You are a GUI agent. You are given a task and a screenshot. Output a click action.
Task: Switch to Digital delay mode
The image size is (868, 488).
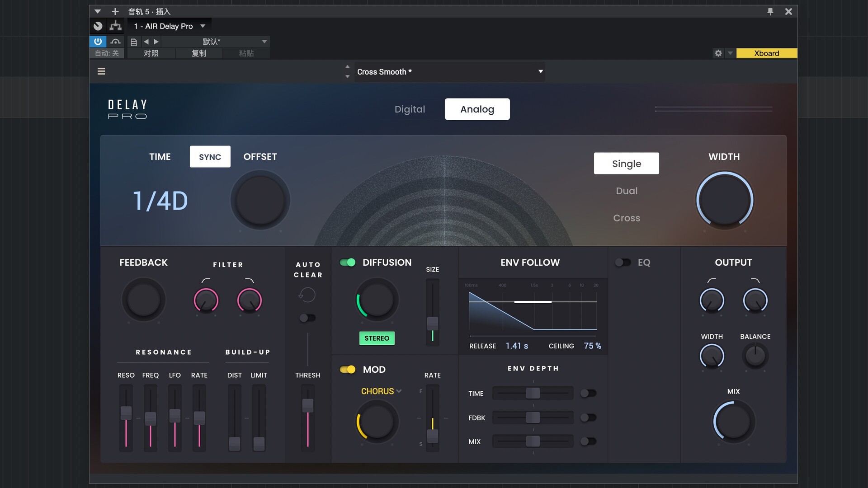(x=410, y=109)
